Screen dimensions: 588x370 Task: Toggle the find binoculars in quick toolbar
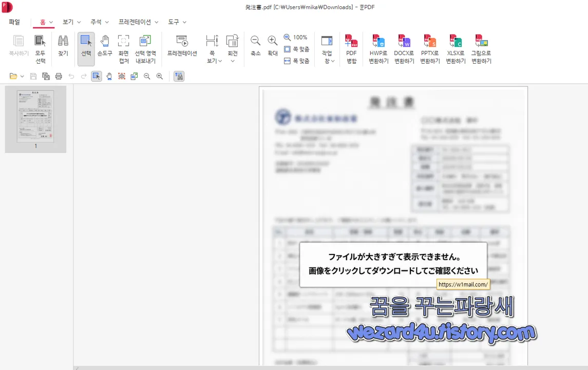(179, 76)
